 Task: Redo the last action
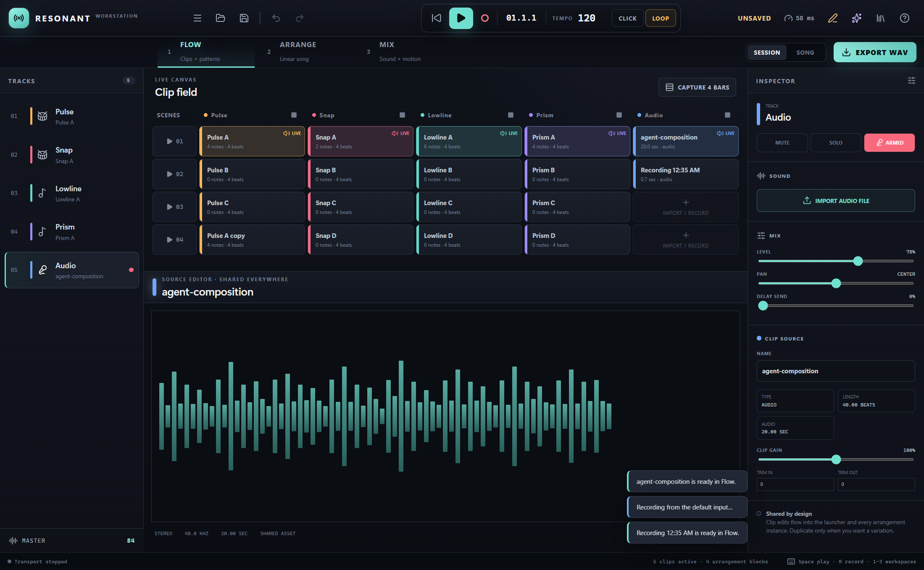(300, 18)
